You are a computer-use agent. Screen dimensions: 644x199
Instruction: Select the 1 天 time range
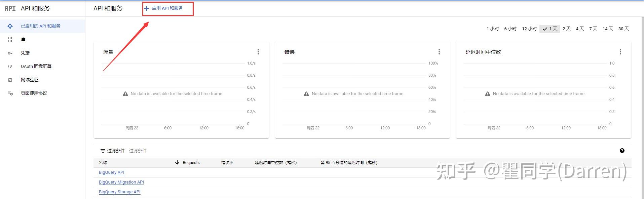pos(550,29)
